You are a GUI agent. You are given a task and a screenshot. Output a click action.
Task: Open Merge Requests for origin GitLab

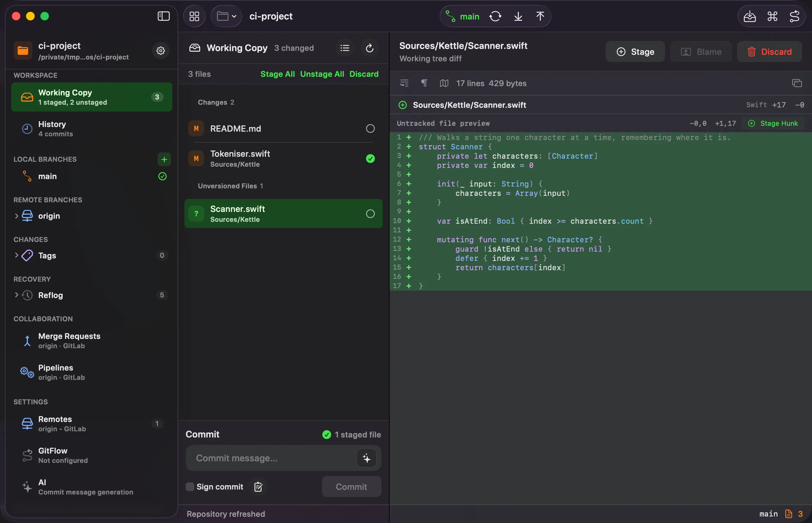92,341
